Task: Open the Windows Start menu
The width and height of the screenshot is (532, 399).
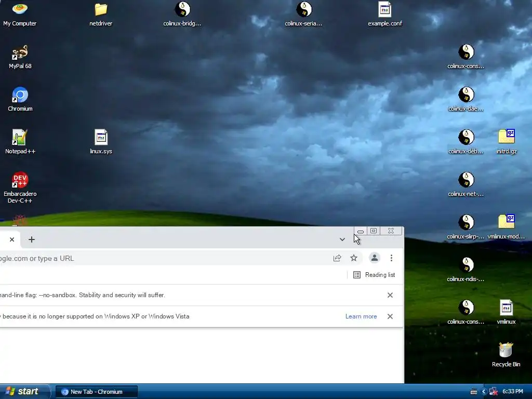Action: pyautogui.click(x=24, y=392)
